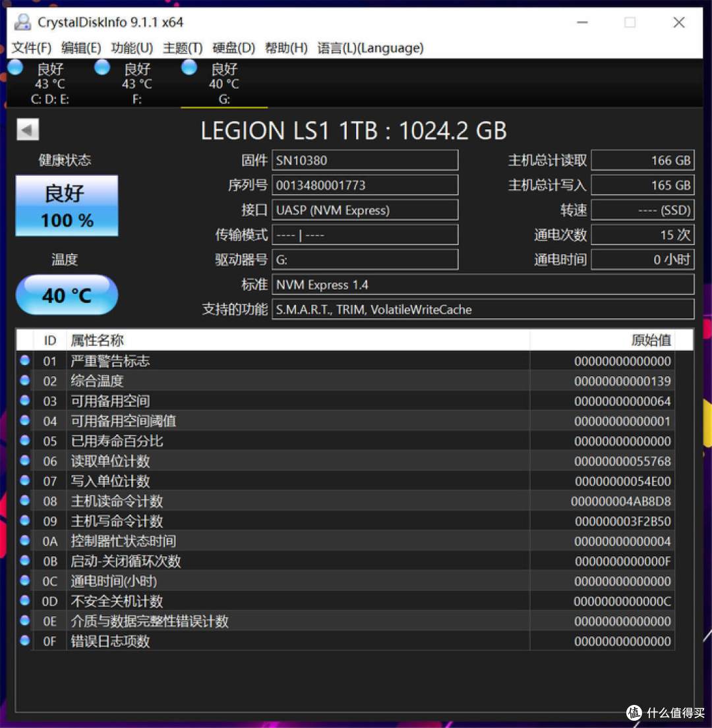This screenshot has width=712, height=728.
Task: Click the CrystalDiskInfo app icon in title bar
Action: tap(22, 22)
